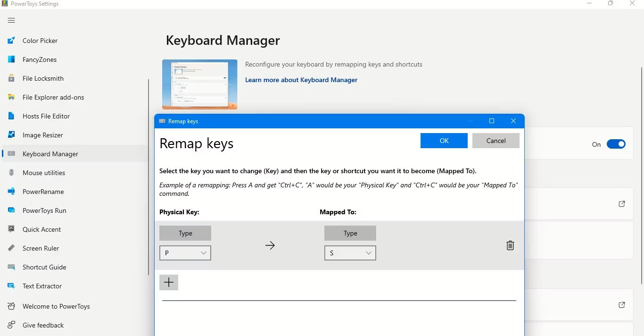Click the PowerRename icon in the sidebar

click(x=11, y=192)
